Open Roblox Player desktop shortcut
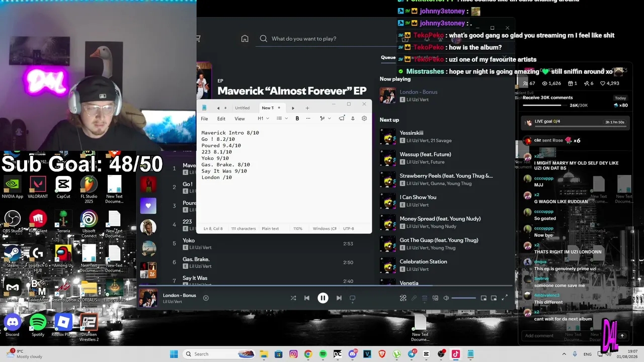The height and width of the screenshot is (362, 644). point(64,324)
